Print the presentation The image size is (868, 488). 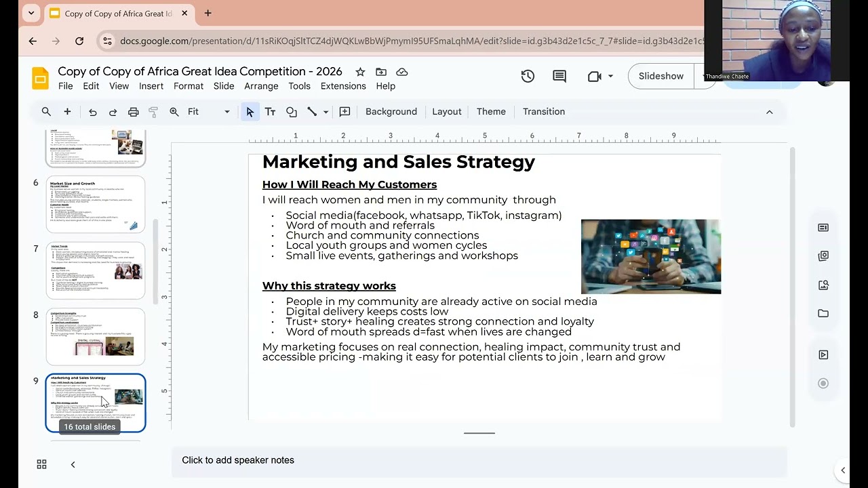pyautogui.click(x=134, y=112)
